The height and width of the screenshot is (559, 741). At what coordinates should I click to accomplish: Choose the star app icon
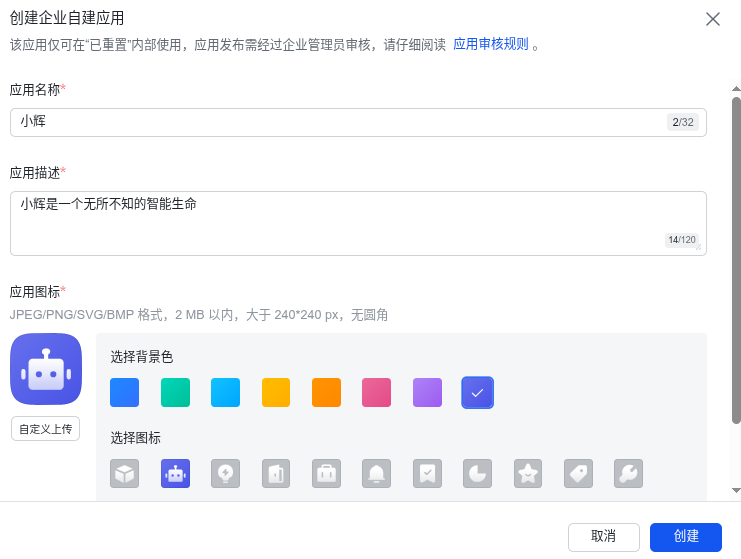click(x=528, y=473)
